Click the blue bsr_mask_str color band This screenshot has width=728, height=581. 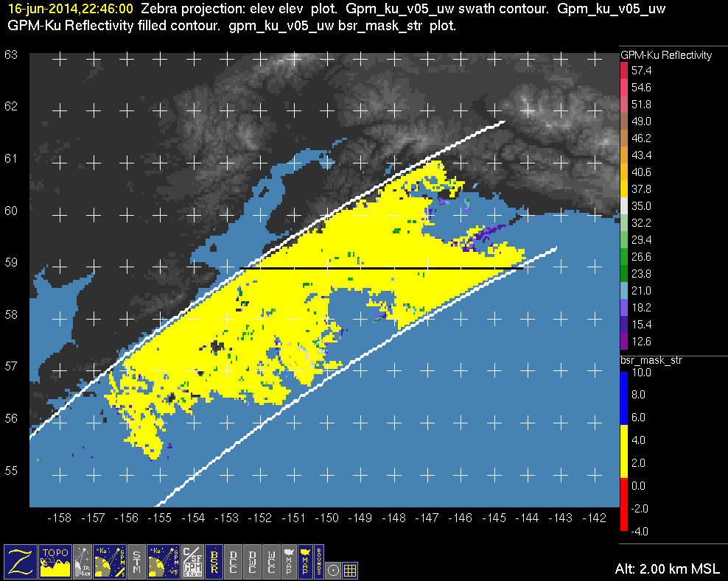(x=623, y=398)
